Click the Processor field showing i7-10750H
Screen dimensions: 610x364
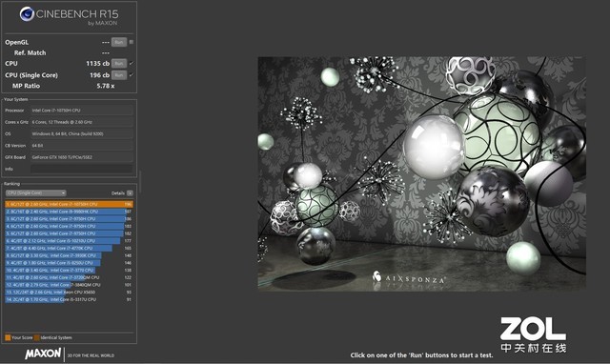pyautogui.click(x=82, y=111)
